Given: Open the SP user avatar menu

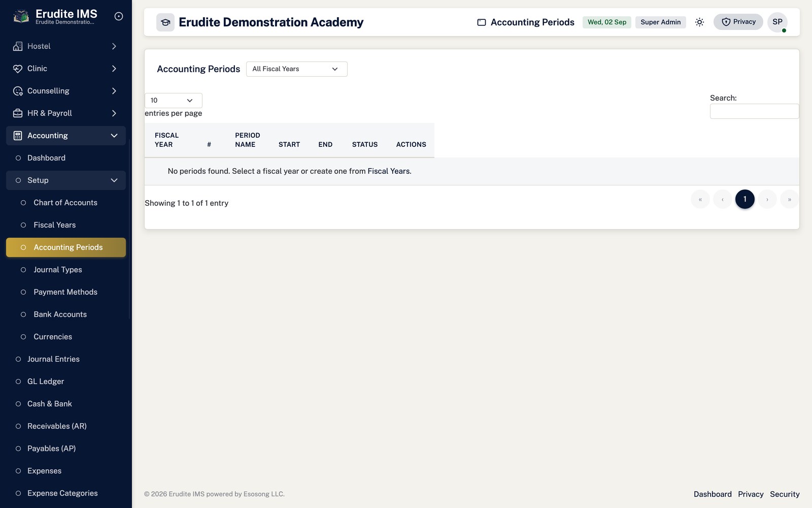Looking at the screenshot, I should [x=777, y=22].
